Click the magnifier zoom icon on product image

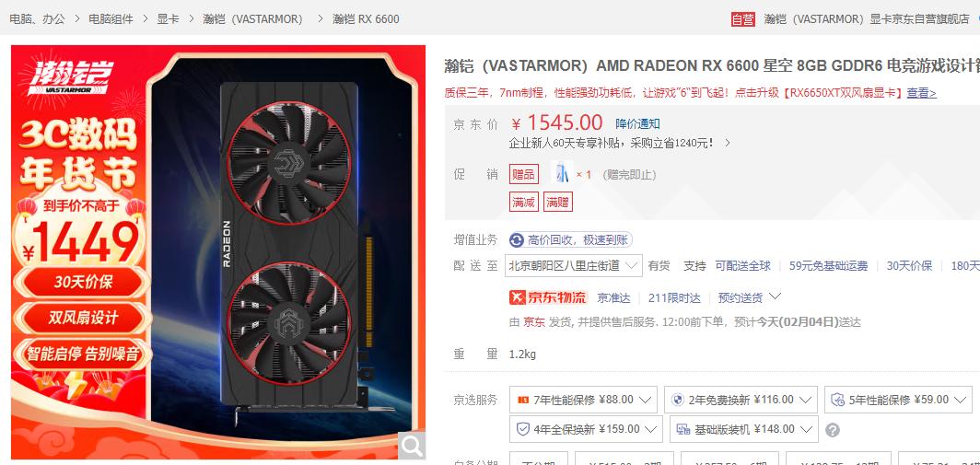coord(412,446)
